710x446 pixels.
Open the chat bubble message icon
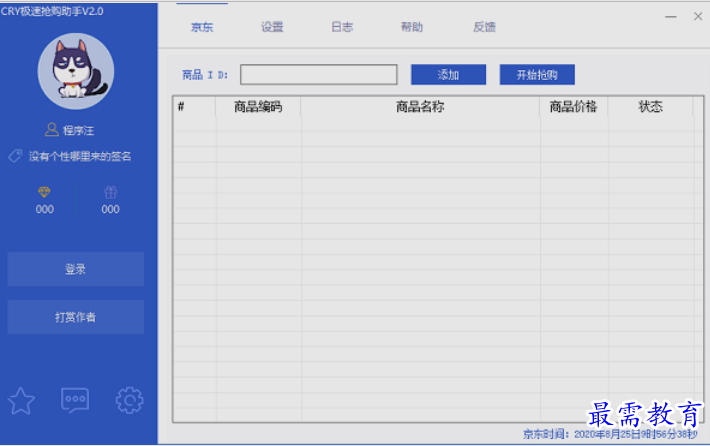75,400
